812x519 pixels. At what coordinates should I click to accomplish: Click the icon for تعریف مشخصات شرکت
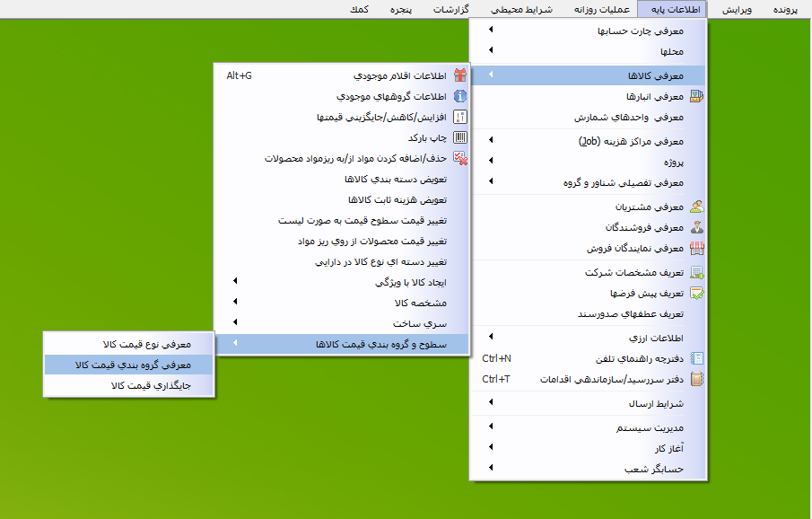coord(695,272)
